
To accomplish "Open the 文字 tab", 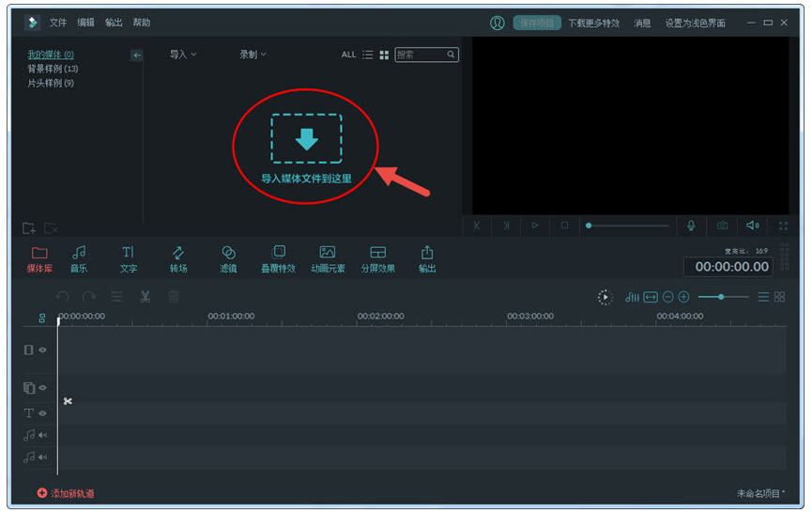I will coord(129,259).
